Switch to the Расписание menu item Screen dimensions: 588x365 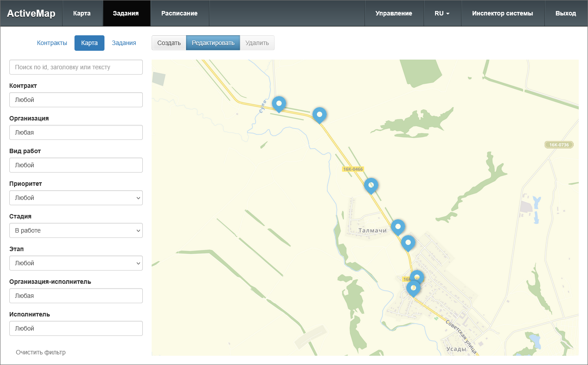(179, 13)
